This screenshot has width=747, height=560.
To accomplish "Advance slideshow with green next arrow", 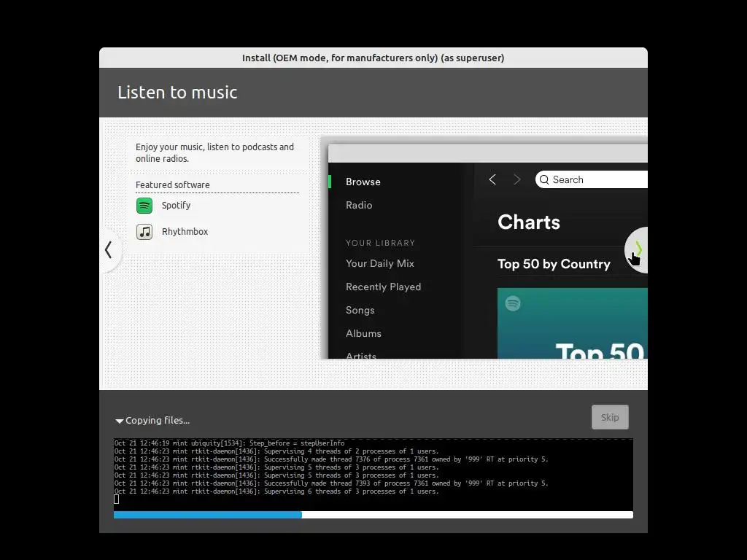I will point(638,249).
